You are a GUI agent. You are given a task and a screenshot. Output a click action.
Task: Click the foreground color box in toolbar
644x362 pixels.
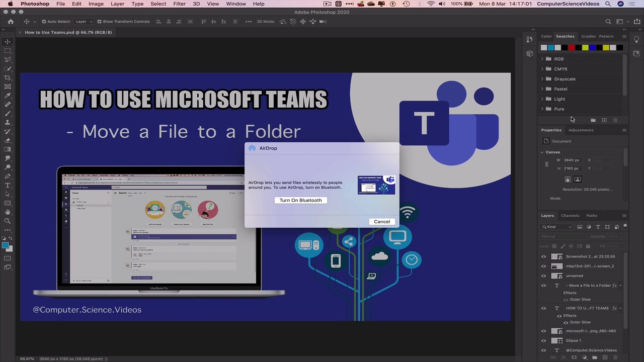click(x=6, y=245)
